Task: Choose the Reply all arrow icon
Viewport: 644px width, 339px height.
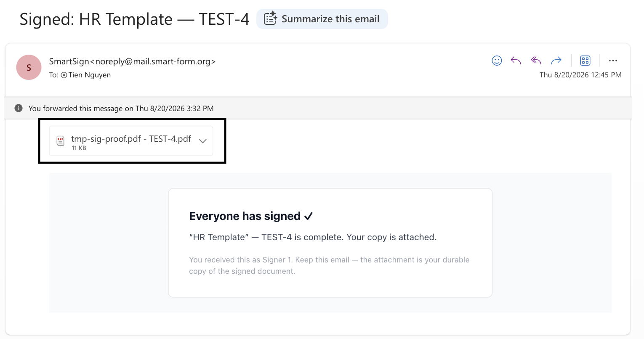Action: click(536, 61)
